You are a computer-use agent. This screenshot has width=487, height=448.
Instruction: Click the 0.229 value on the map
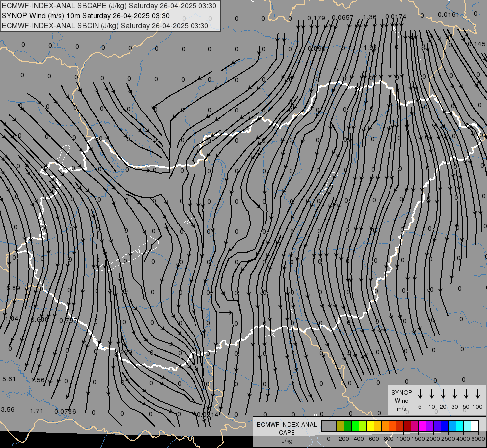(x=123, y=352)
